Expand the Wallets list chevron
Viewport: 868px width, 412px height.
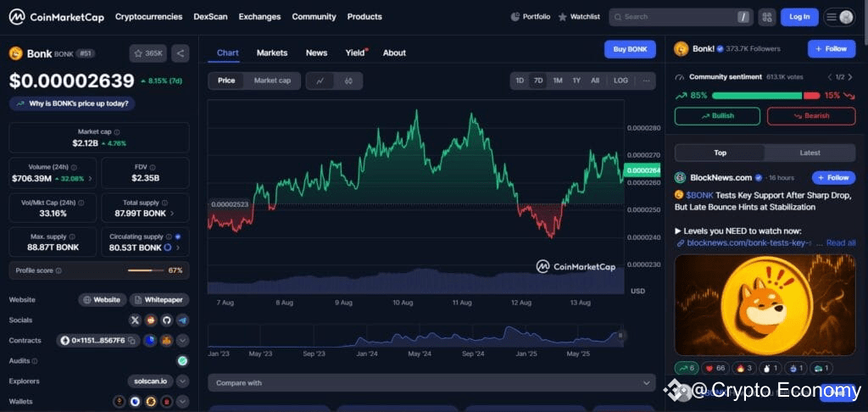click(182, 402)
